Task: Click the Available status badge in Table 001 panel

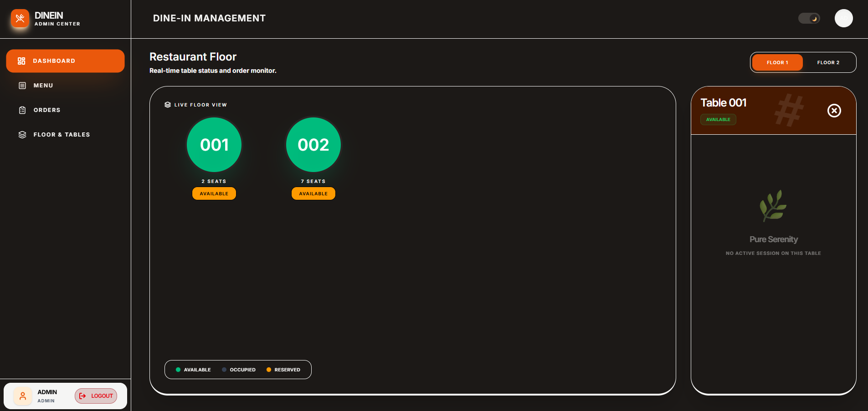Action: (718, 119)
